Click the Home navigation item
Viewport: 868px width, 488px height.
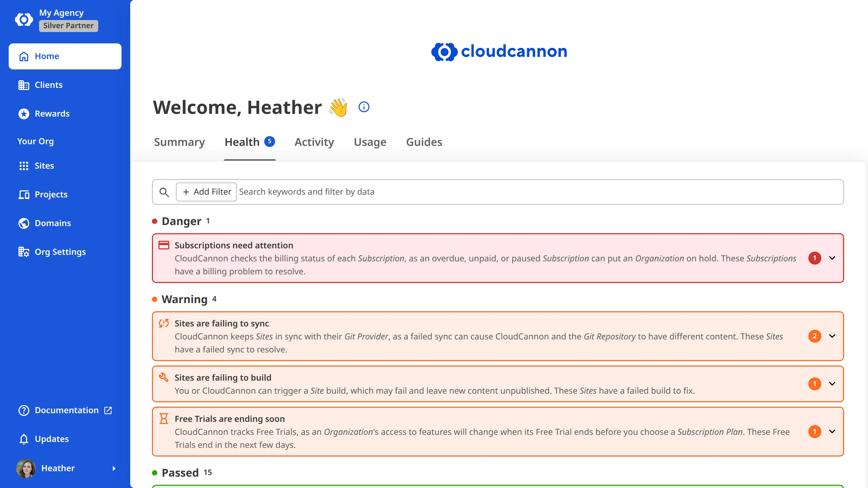click(65, 56)
